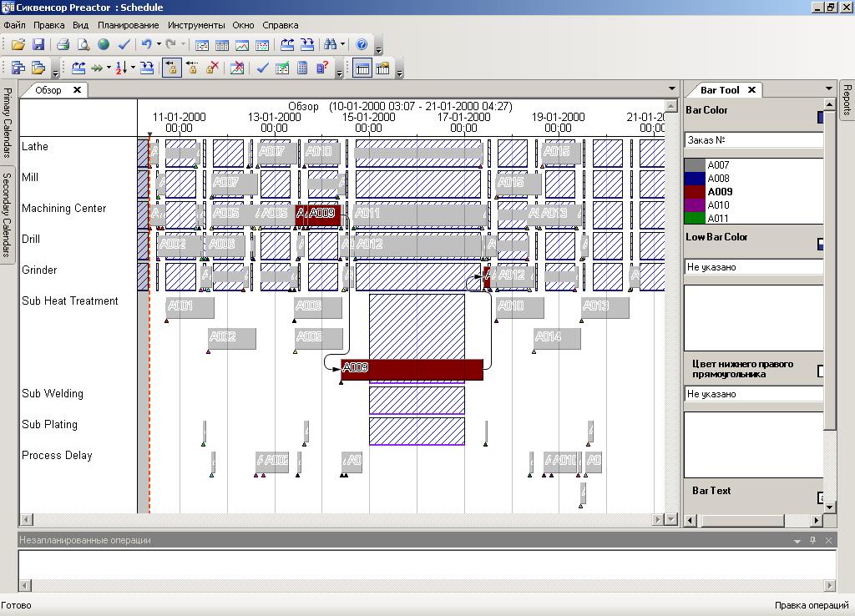Screen dimensions: 855x616
Task: Open the Правка menu
Action: pyautogui.click(x=49, y=25)
